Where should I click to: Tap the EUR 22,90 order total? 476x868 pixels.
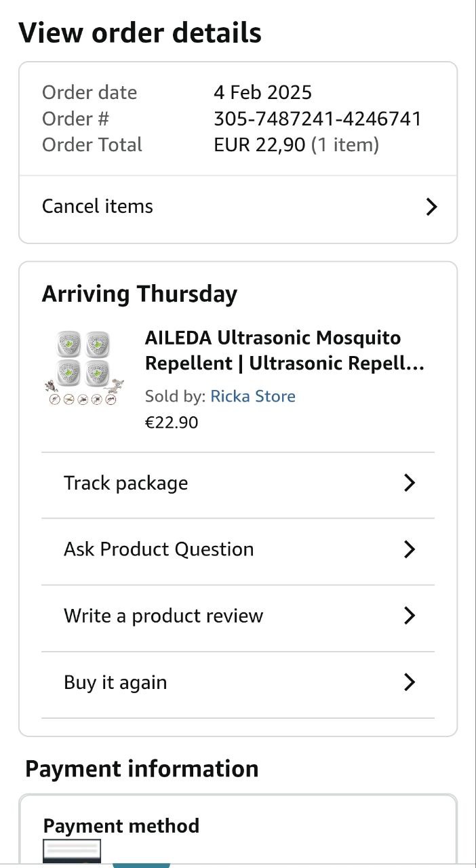pyautogui.click(x=260, y=144)
